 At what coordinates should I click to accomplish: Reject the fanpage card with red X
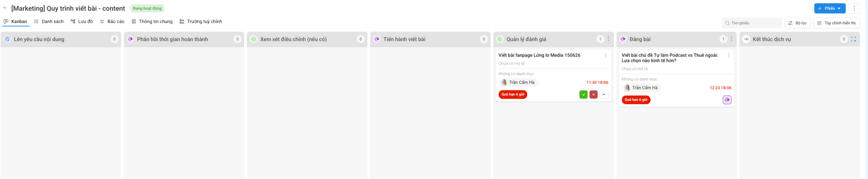click(x=593, y=94)
